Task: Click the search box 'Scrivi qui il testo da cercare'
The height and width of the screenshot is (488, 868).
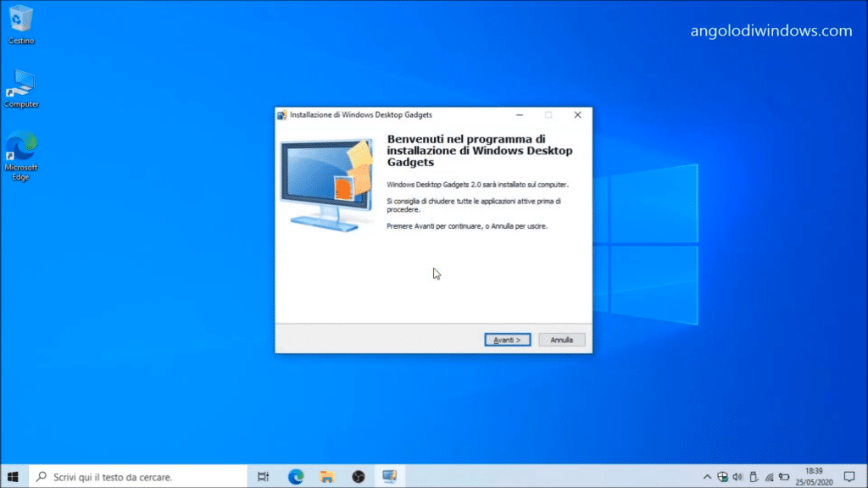Action: (136, 477)
